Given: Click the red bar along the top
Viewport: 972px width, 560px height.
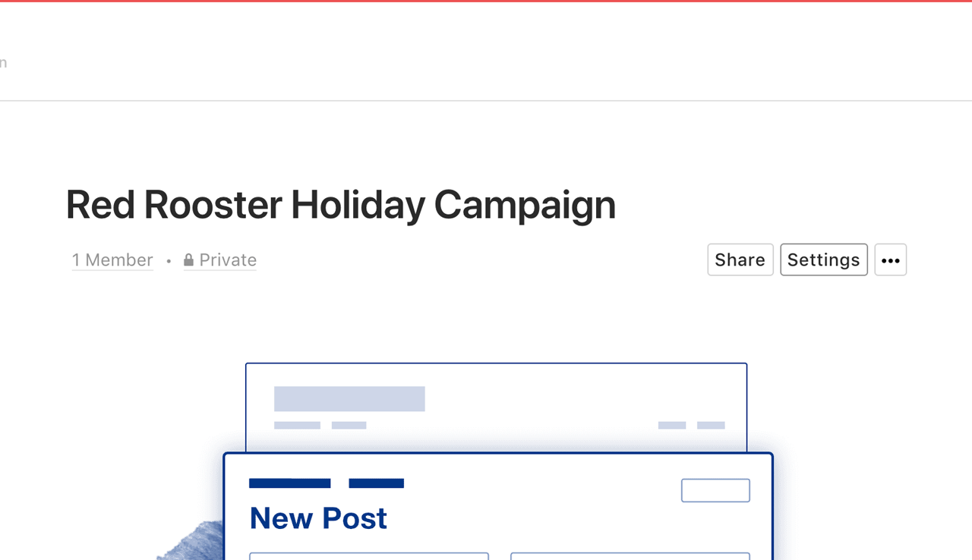Looking at the screenshot, I should pyautogui.click(x=486, y=1).
